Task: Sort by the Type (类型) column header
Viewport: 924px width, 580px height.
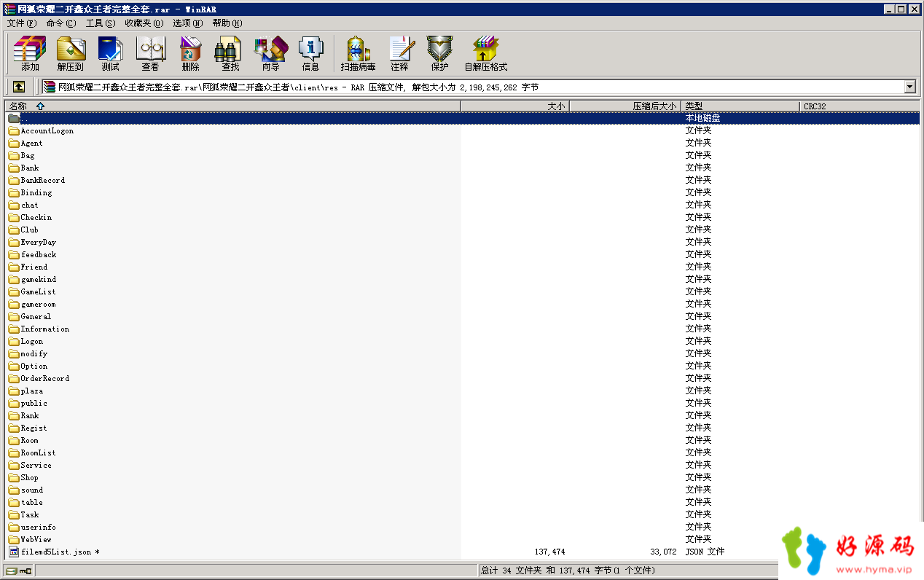Action: [x=740, y=106]
